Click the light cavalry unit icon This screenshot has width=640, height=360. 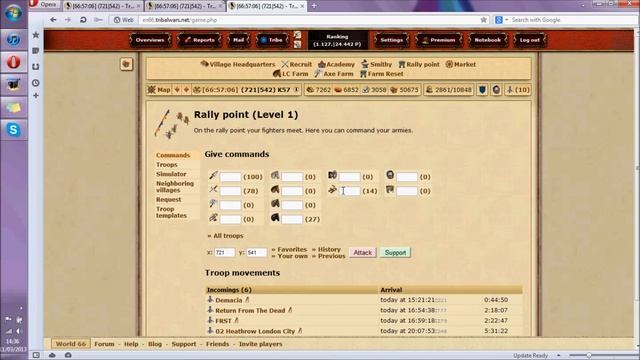275,189
